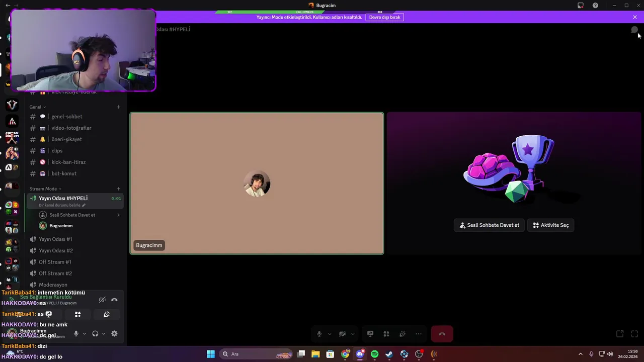This screenshot has height=362, width=644.
Task: Click the Aktivite Seç button
Action: coord(550,225)
